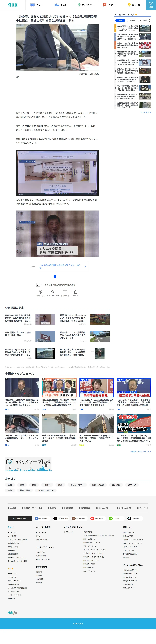This screenshot has height=644, width=156.
Task: Select the コロナ category chip
Action: point(47,485)
